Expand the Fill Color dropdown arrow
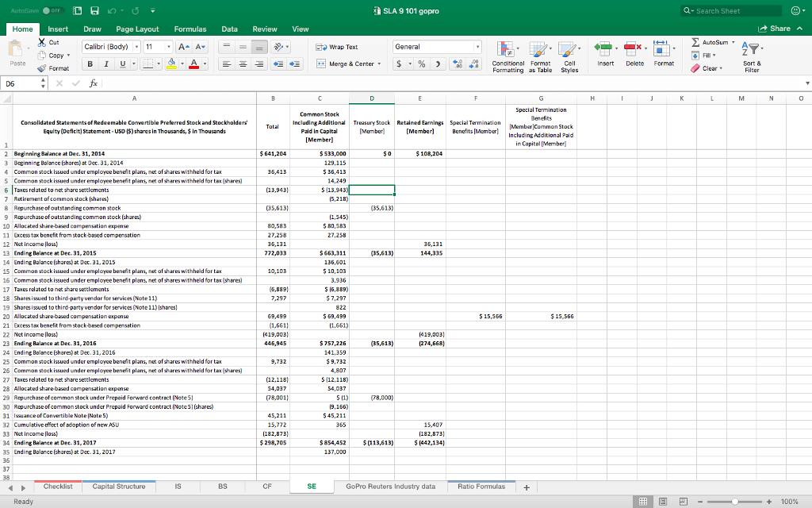 (x=183, y=63)
